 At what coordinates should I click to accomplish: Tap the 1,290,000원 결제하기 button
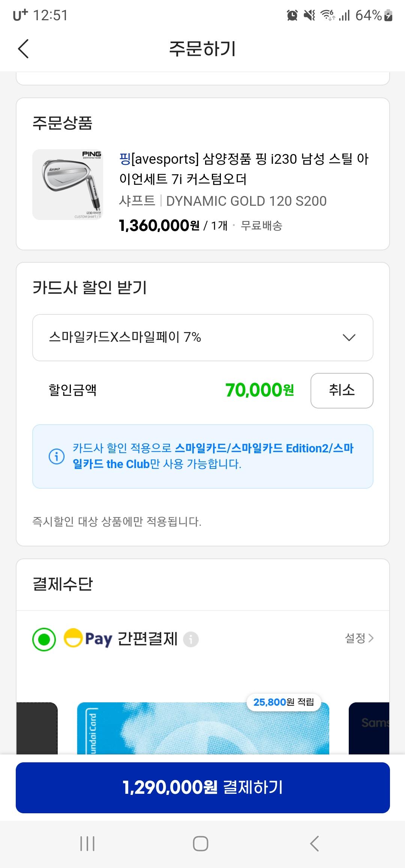click(x=202, y=787)
